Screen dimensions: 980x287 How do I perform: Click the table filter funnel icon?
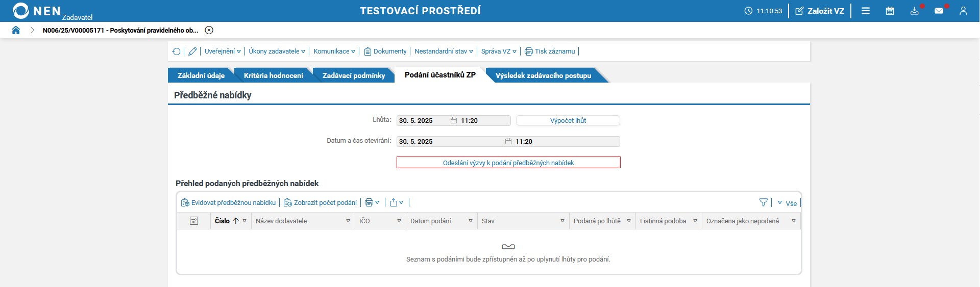pos(764,202)
